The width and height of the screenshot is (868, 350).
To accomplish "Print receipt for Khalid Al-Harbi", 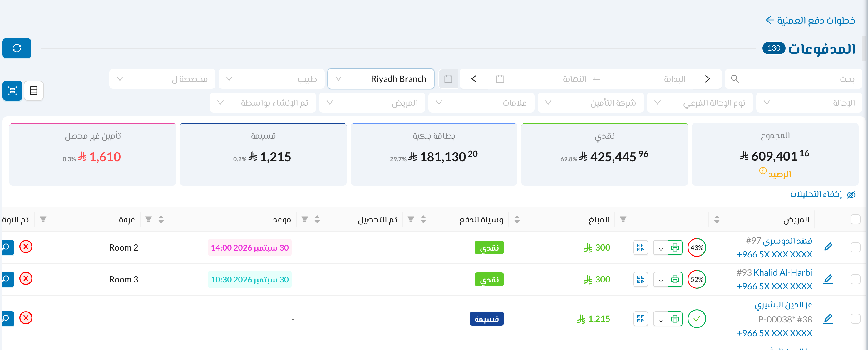I will [675, 279].
